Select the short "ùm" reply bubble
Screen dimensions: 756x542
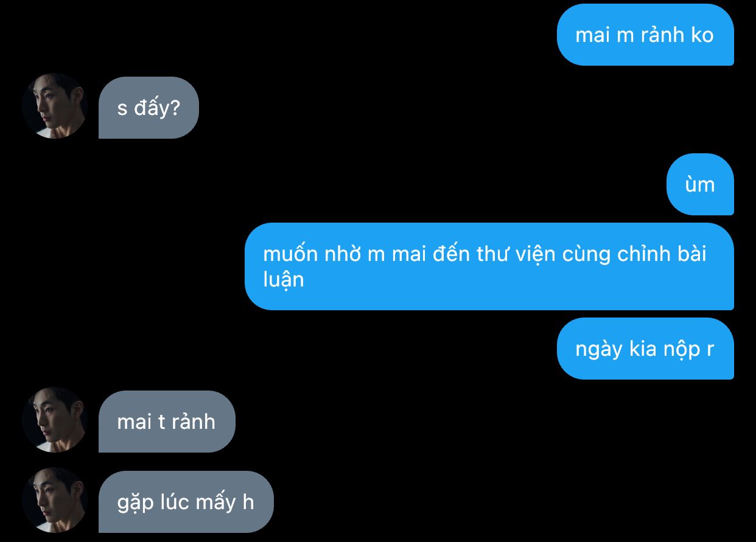(x=700, y=184)
